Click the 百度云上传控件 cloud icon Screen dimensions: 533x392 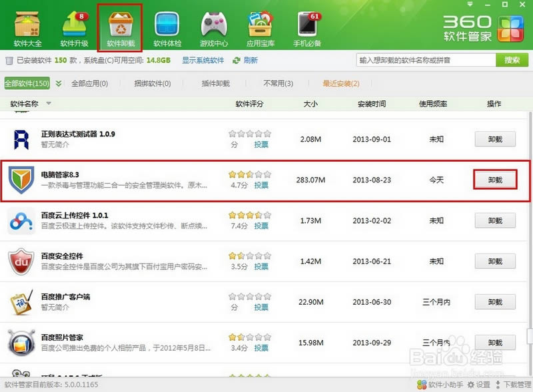click(21, 221)
